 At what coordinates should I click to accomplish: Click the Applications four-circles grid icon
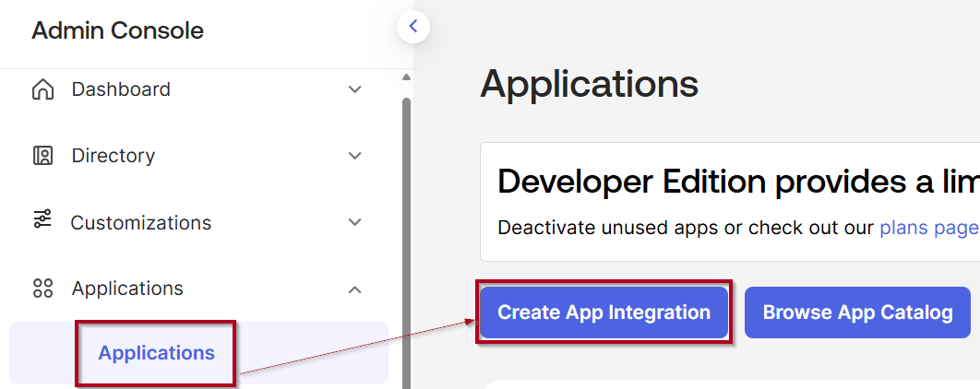(x=42, y=289)
